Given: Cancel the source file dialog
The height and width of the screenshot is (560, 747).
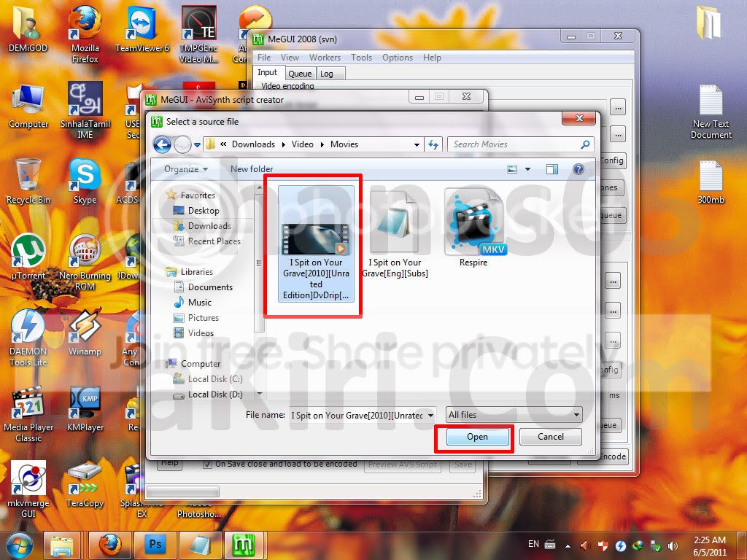Looking at the screenshot, I should [x=550, y=437].
